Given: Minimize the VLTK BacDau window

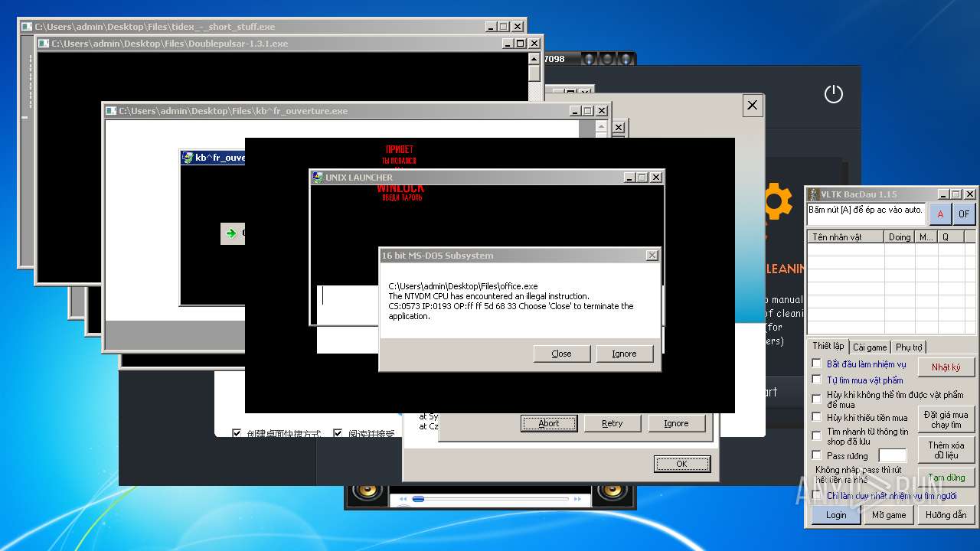Looking at the screenshot, I should 943,194.
